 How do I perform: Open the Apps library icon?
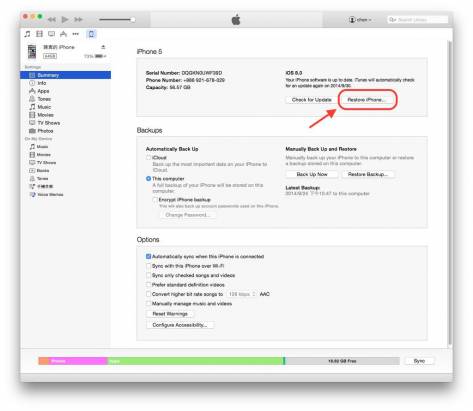point(63,34)
